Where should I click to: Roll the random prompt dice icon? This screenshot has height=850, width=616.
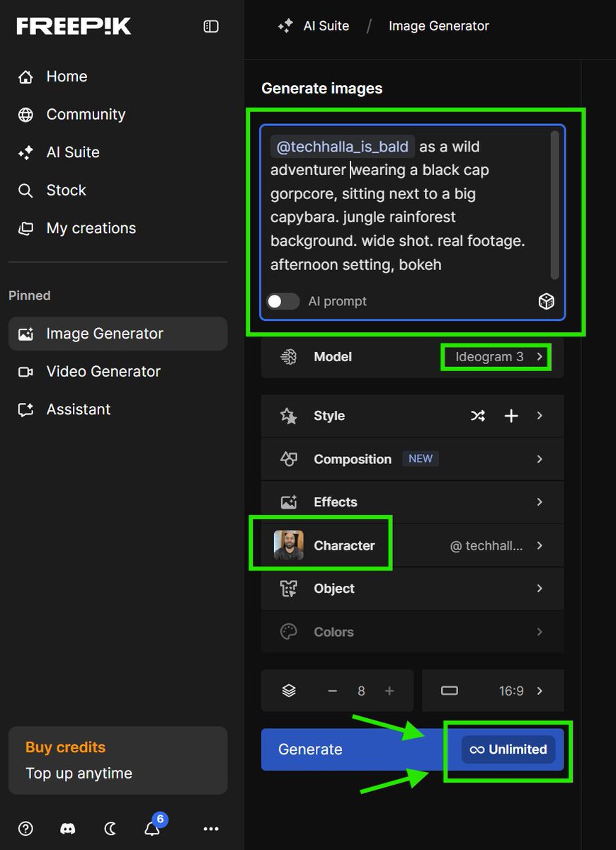pos(546,302)
